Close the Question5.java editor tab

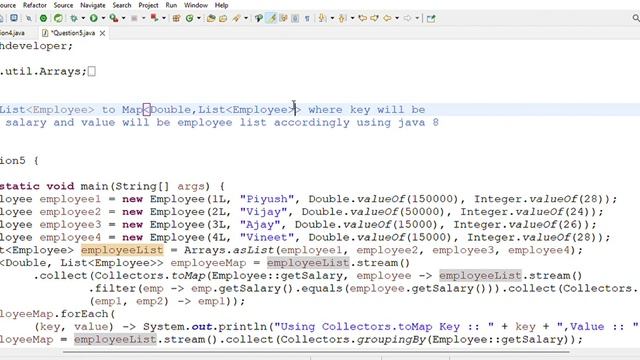pyautogui.click(x=102, y=33)
